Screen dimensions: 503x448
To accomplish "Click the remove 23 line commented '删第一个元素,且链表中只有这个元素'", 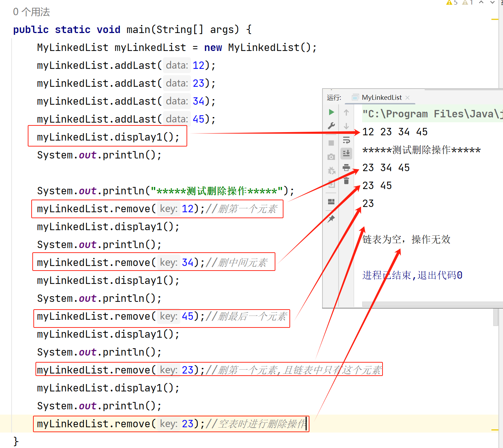I will pyautogui.click(x=209, y=370).
